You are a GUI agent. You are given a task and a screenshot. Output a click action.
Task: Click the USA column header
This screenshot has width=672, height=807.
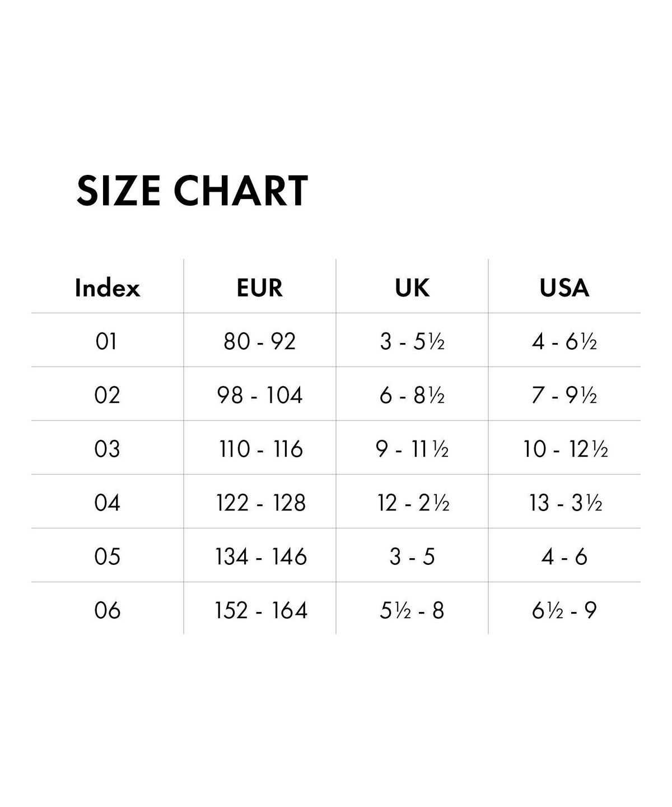[x=564, y=288]
